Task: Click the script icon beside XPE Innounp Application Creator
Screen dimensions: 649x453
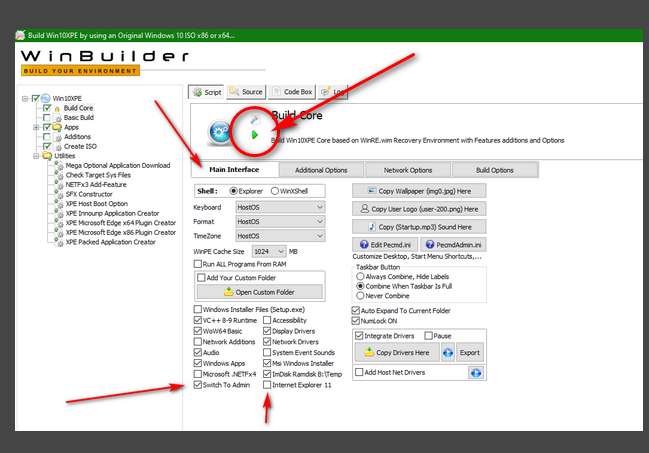Action: coord(58,213)
